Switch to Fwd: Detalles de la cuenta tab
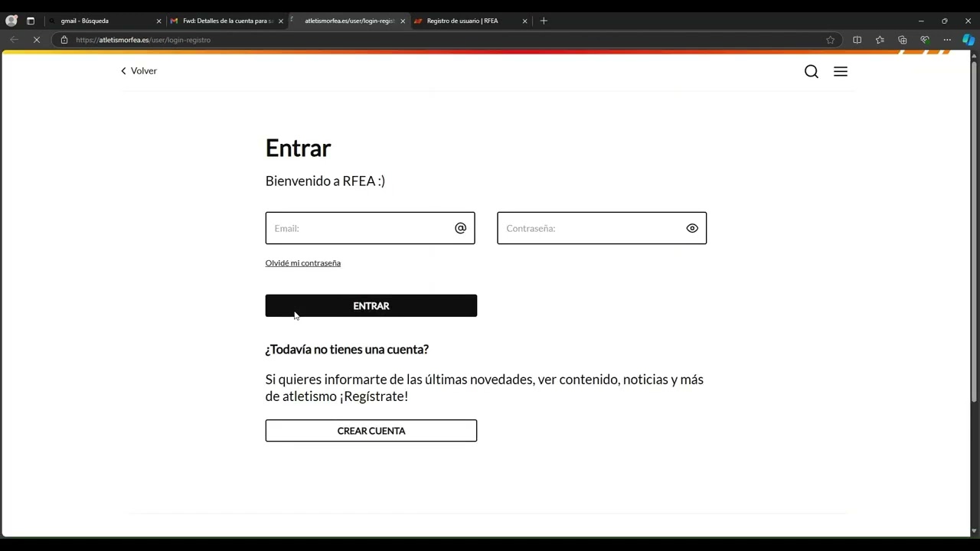 coord(227,21)
